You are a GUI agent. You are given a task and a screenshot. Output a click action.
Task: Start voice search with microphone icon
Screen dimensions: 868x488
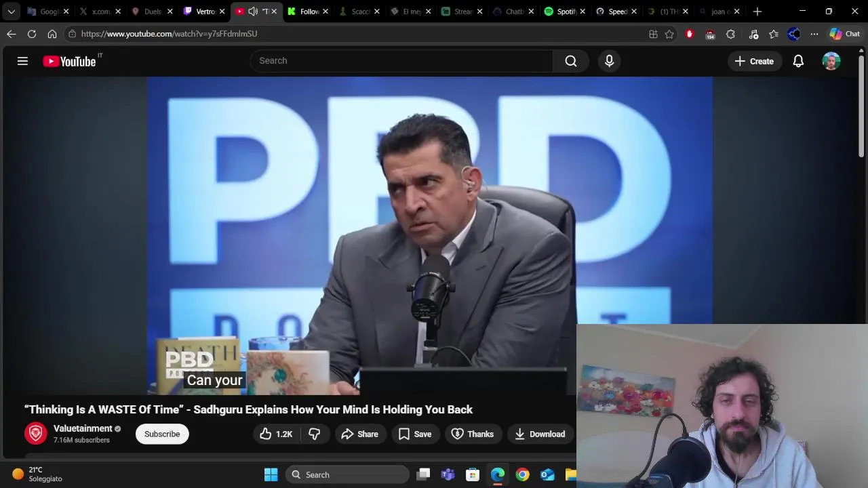click(609, 61)
